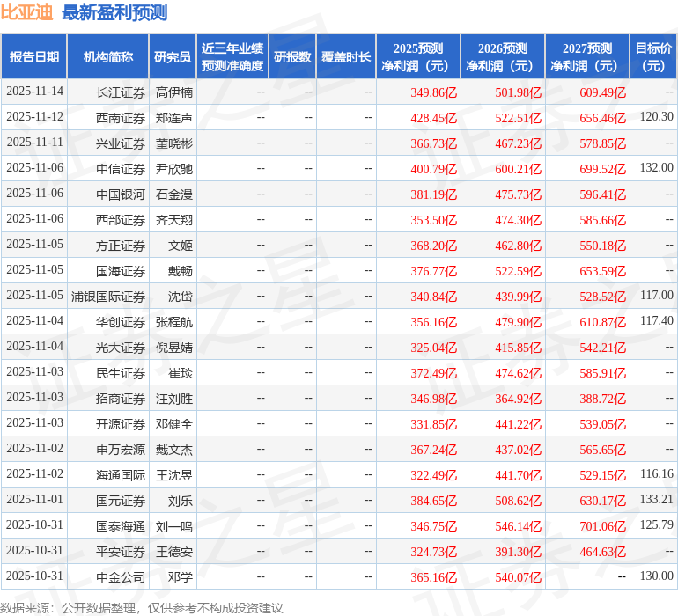Click the 浦银国际证券 institution cell
Screen dimensions: 678x616
[x=108, y=297]
